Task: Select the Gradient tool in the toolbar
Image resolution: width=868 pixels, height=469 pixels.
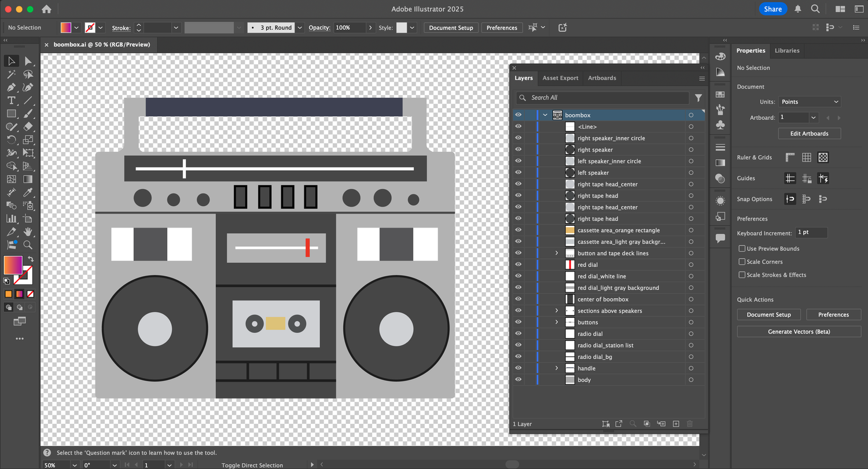Action: tap(28, 179)
